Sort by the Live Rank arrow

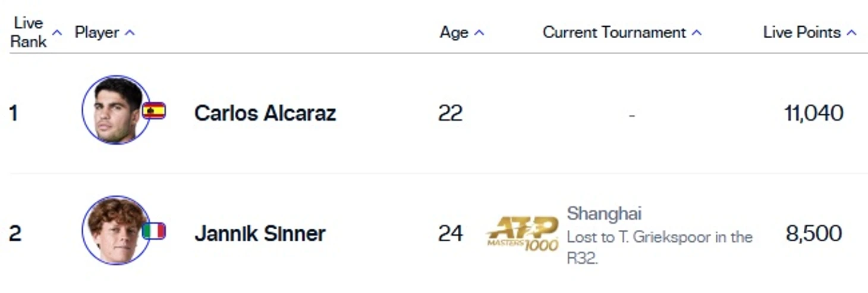(57, 32)
